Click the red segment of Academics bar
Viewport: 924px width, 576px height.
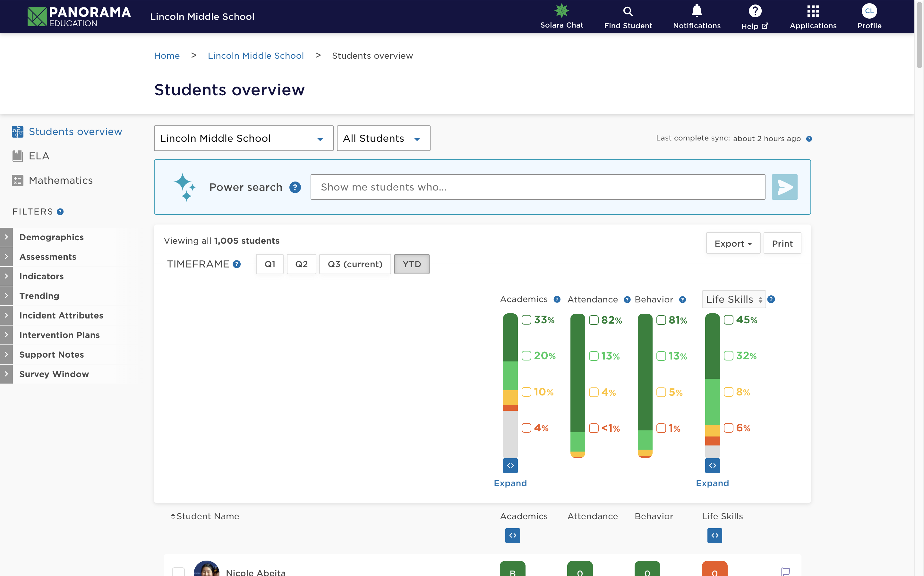(x=510, y=408)
